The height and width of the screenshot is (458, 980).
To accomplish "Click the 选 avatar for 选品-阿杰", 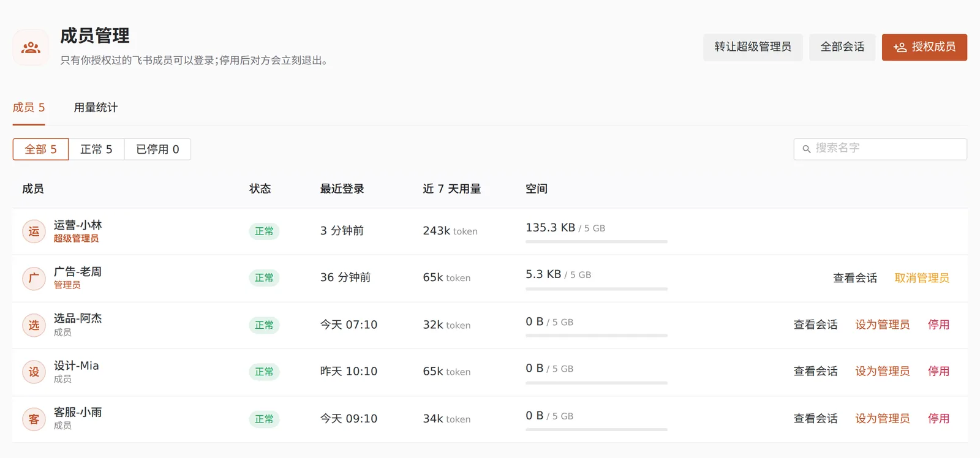I will tap(34, 325).
